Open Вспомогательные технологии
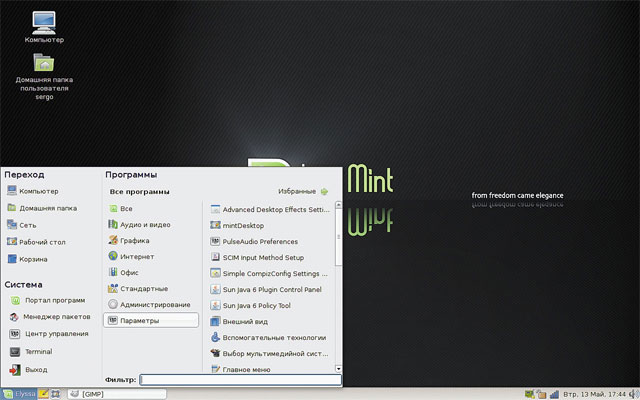Image resolution: width=640 pixels, height=400 pixels. (270, 338)
